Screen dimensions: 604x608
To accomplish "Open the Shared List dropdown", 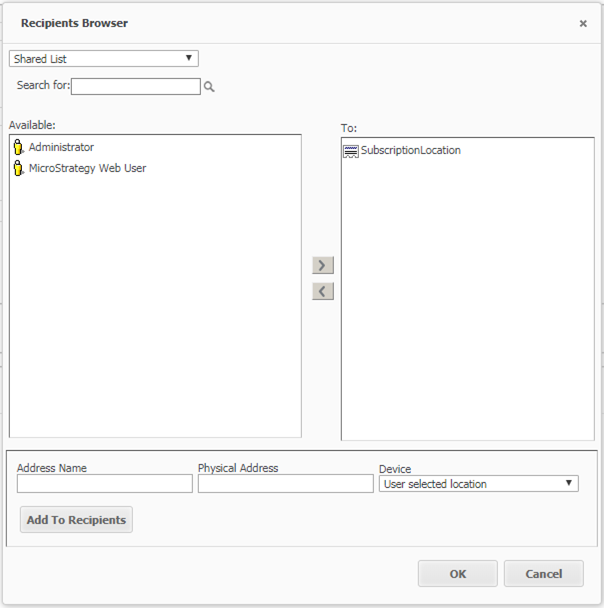I will pos(104,59).
